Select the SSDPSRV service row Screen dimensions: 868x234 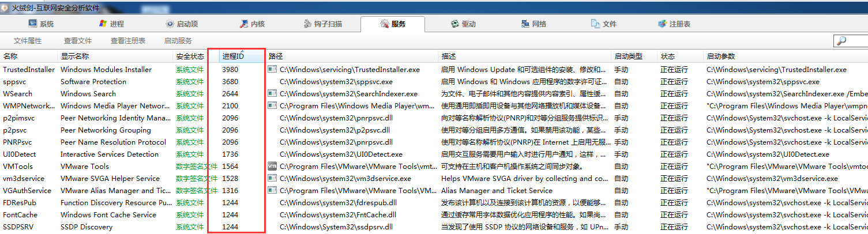(434, 227)
